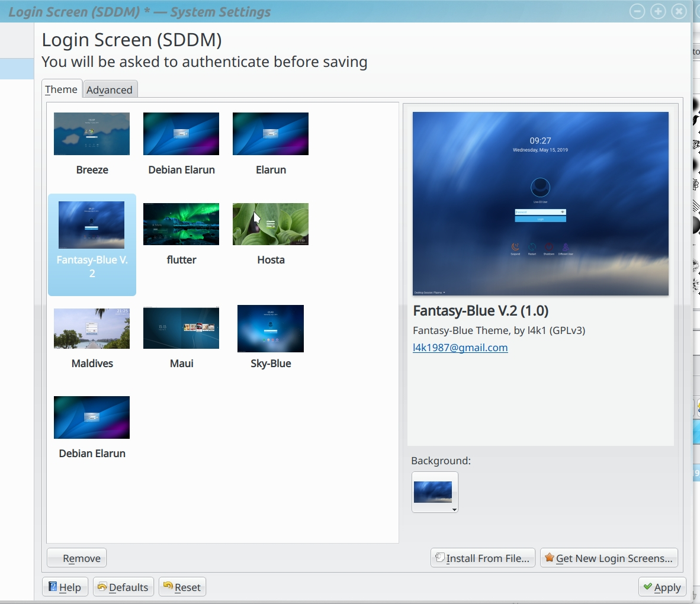Click the Fantasy-Blue large preview image
Viewport: 700px width, 604px height.
tap(541, 203)
